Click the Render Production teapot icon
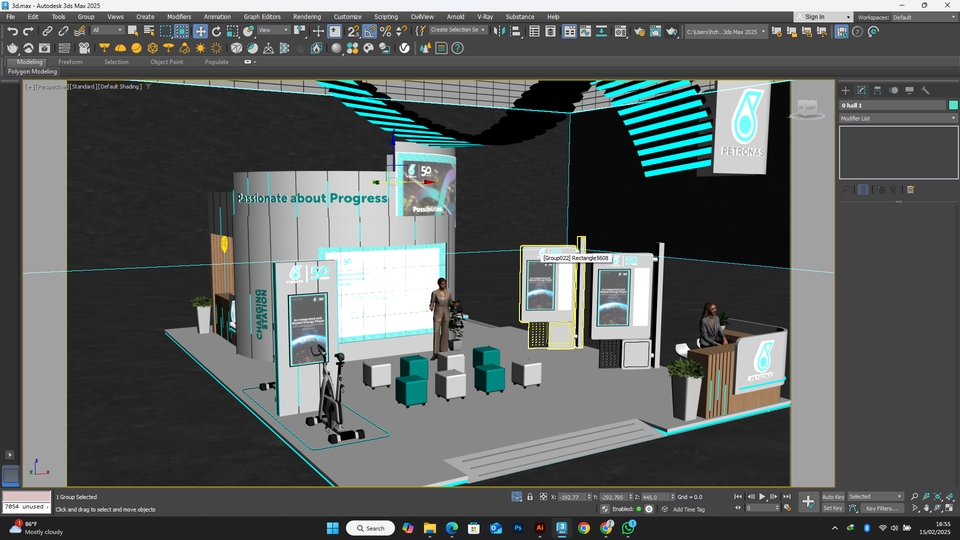The height and width of the screenshot is (540, 960). pos(672,31)
